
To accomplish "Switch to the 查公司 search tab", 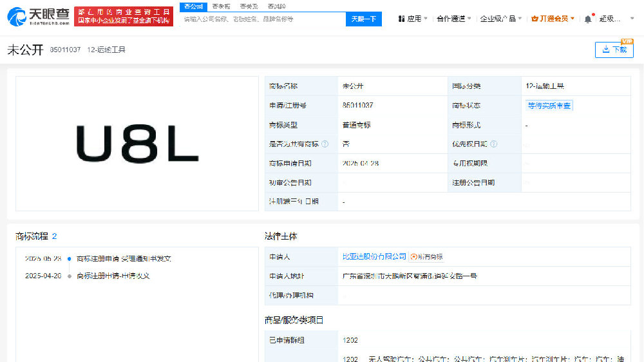I will [x=193, y=6].
